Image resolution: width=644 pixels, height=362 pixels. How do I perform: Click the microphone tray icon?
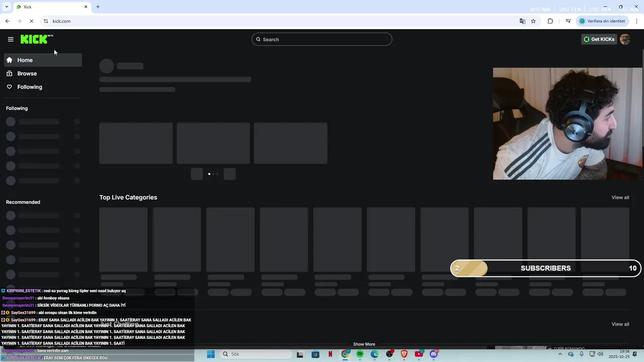point(582,354)
